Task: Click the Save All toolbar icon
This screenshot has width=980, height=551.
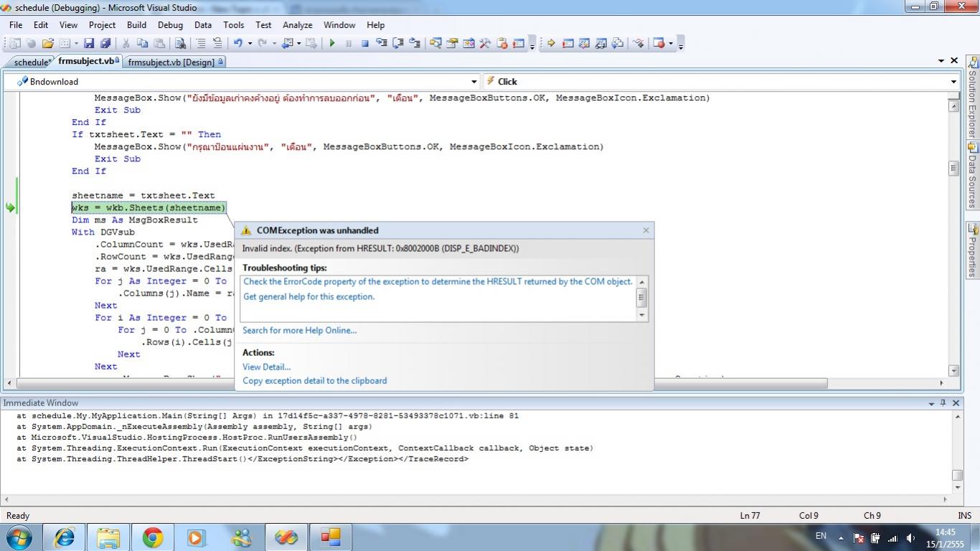Action: click(x=105, y=43)
